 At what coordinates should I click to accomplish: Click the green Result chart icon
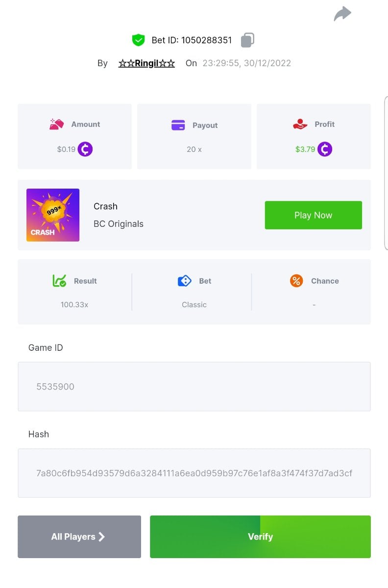coord(59,281)
